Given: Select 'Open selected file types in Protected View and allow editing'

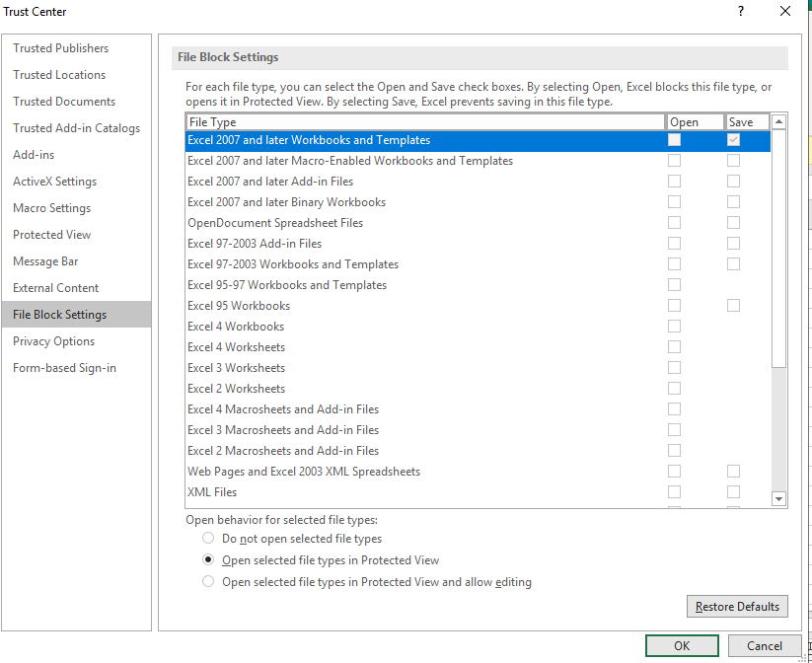Looking at the screenshot, I should point(207,581).
